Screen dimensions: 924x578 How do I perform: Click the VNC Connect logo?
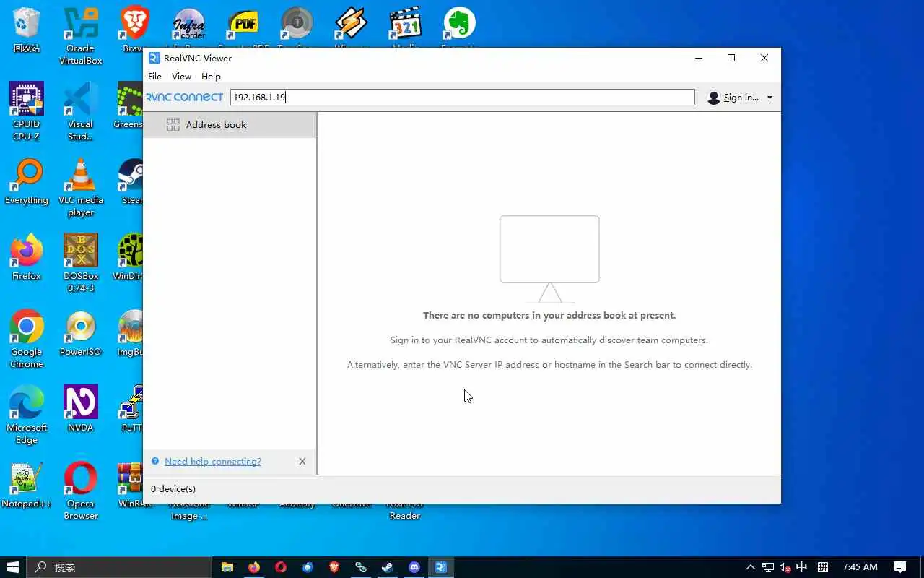point(185,97)
